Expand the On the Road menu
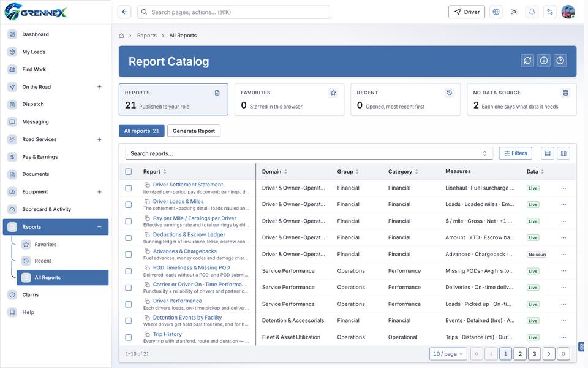 point(99,87)
